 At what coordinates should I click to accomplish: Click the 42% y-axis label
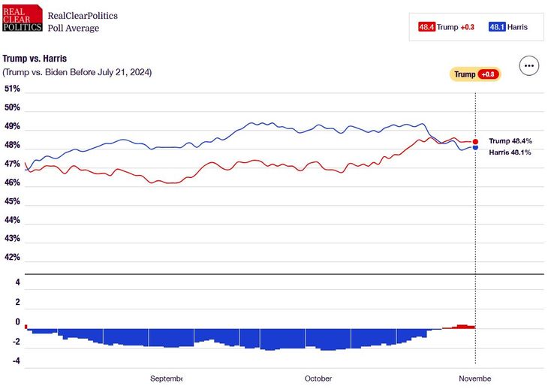12,257
